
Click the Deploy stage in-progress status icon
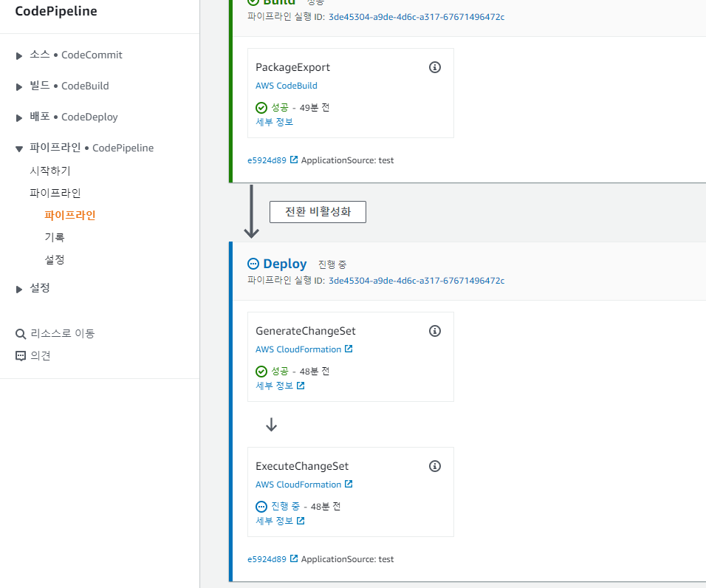click(x=253, y=264)
